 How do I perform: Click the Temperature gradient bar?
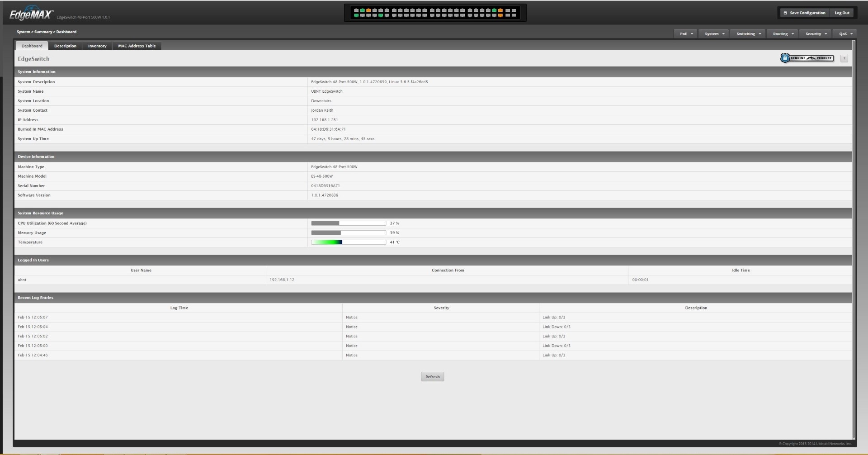pos(349,242)
